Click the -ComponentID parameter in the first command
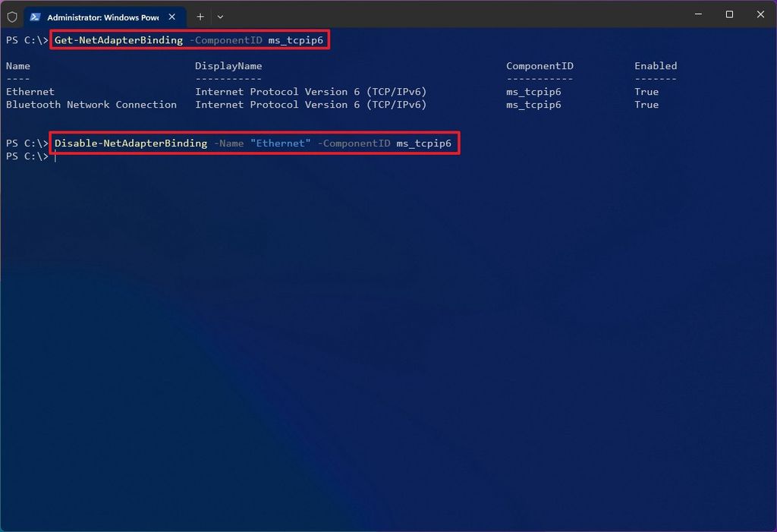The width and height of the screenshot is (777, 532). tap(228, 39)
